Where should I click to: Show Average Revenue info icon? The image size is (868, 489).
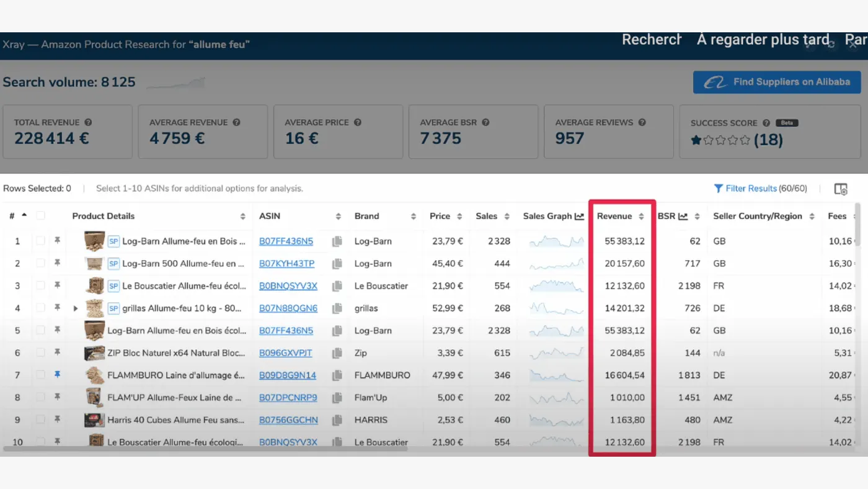click(x=236, y=122)
